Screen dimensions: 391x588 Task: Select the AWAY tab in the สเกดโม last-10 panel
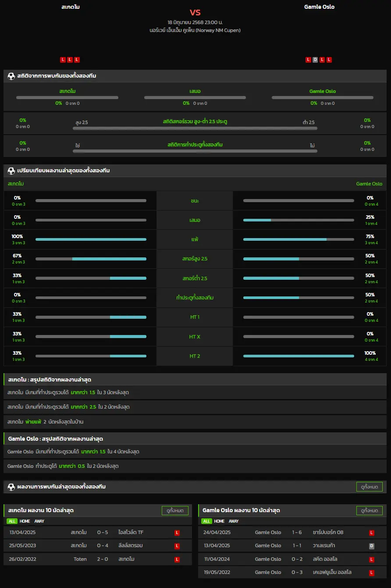click(x=39, y=521)
